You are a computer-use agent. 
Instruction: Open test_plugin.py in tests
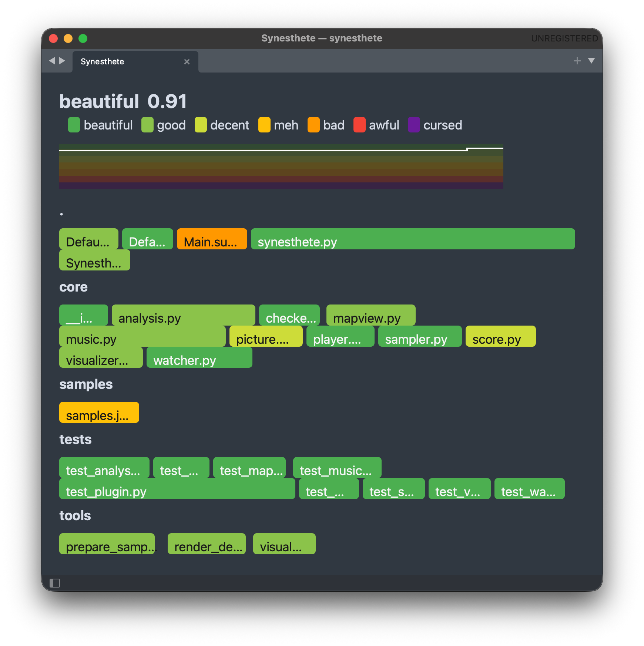(x=177, y=489)
